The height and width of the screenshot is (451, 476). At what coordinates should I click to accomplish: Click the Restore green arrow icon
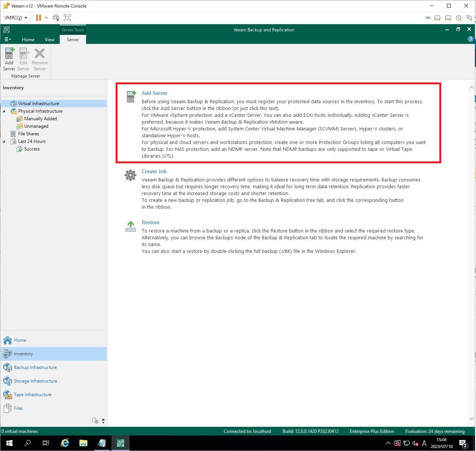click(x=131, y=226)
